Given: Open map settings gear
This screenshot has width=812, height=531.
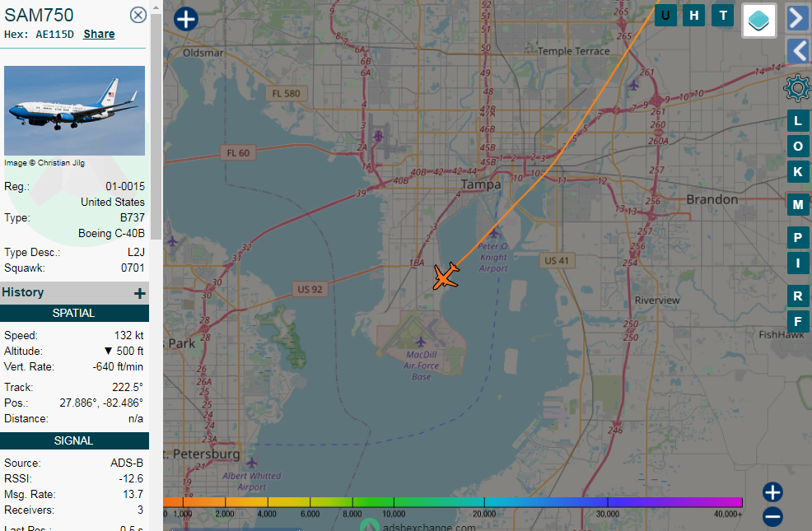Looking at the screenshot, I should (797, 88).
